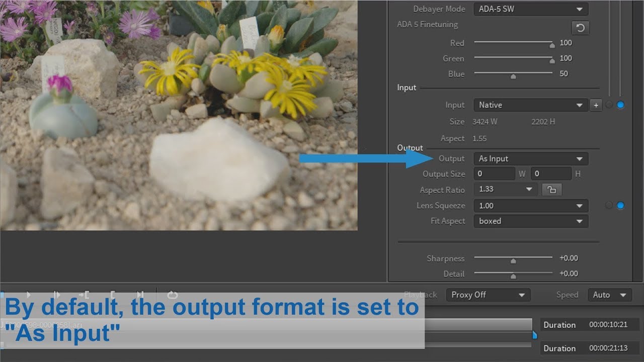Click the blue timeline out-point marker
644x362 pixels.
pyautogui.click(x=534, y=335)
